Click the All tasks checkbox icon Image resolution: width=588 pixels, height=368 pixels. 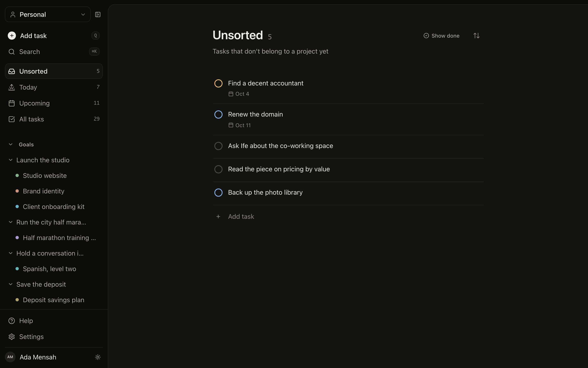coord(11,119)
